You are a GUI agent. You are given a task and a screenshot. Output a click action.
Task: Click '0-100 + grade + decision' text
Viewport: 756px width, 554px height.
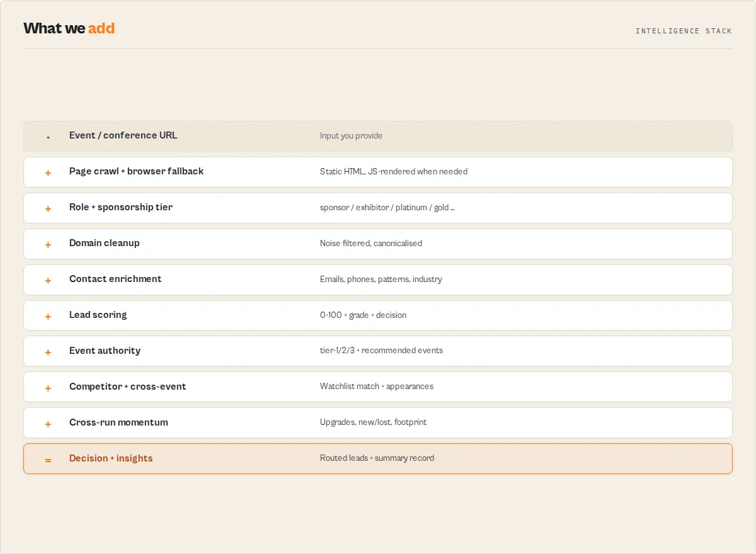pyautogui.click(x=363, y=315)
